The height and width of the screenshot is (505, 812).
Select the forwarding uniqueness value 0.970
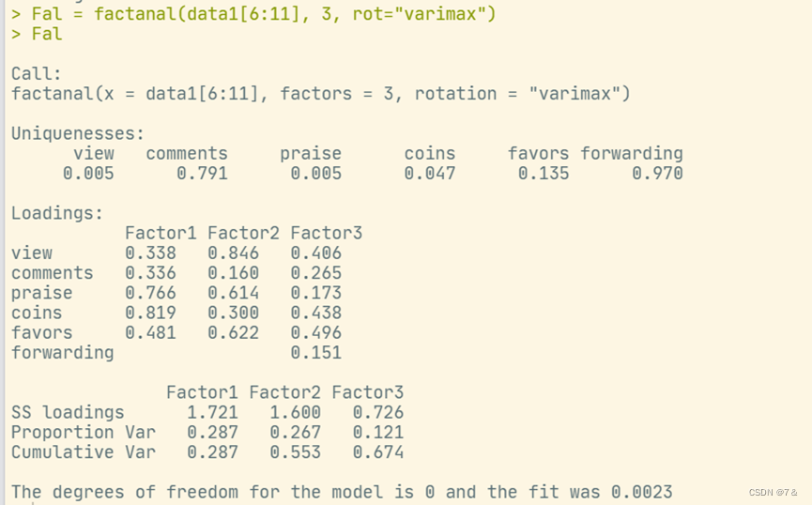coord(657,174)
